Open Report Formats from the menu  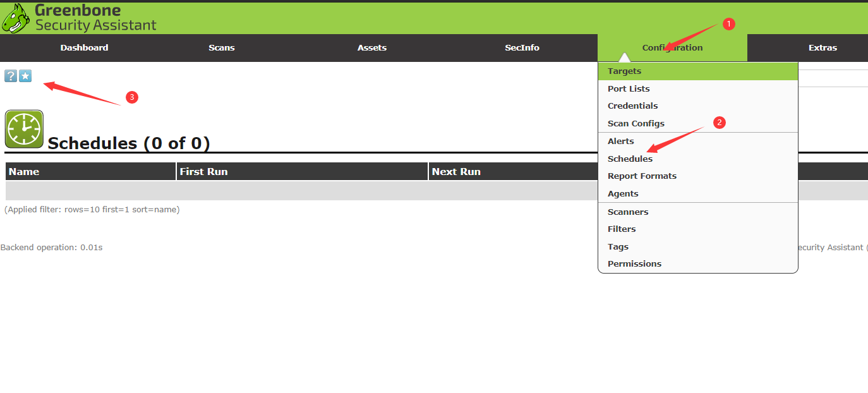(642, 176)
